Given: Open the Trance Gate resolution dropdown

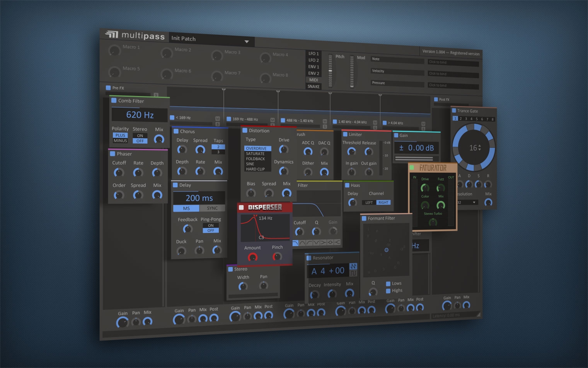Looking at the screenshot, I should (467, 202).
